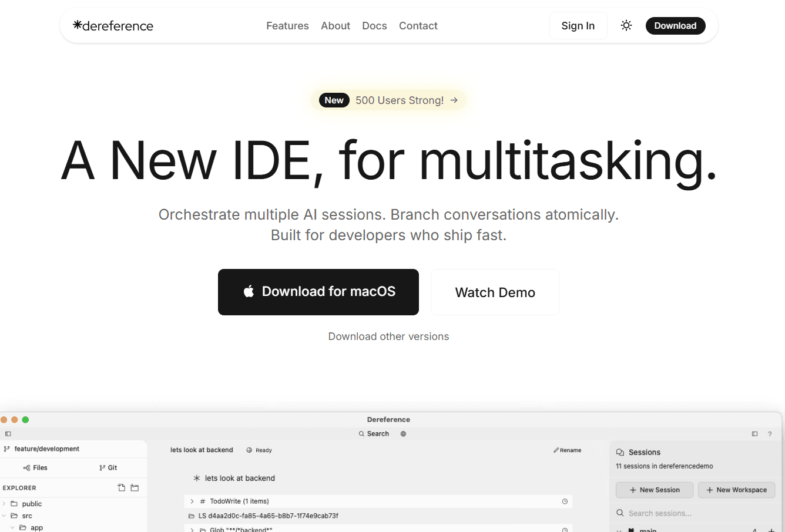The width and height of the screenshot is (785, 532).
Task: Expand the public folder
Action: [4, 504]
